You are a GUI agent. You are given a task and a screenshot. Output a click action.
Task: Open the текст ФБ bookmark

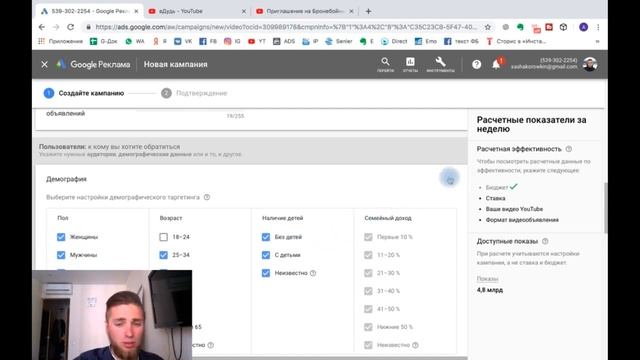pos(461,41)
